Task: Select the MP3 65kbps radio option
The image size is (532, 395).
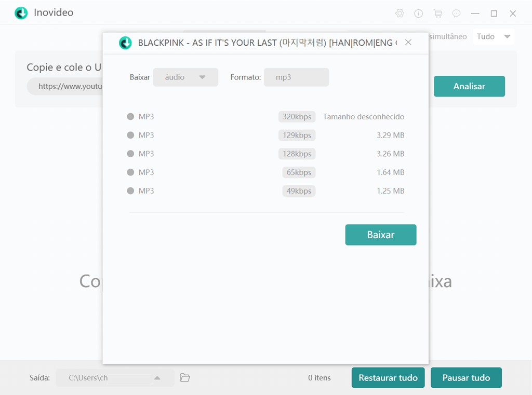Action: pyautogui.click(x=130, y=172)
